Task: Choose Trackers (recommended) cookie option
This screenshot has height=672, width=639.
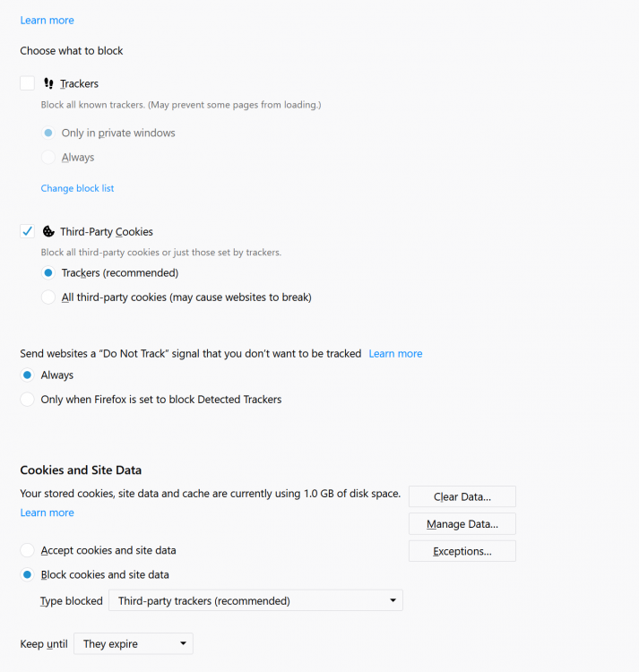Action: click(x=48, y=272)
